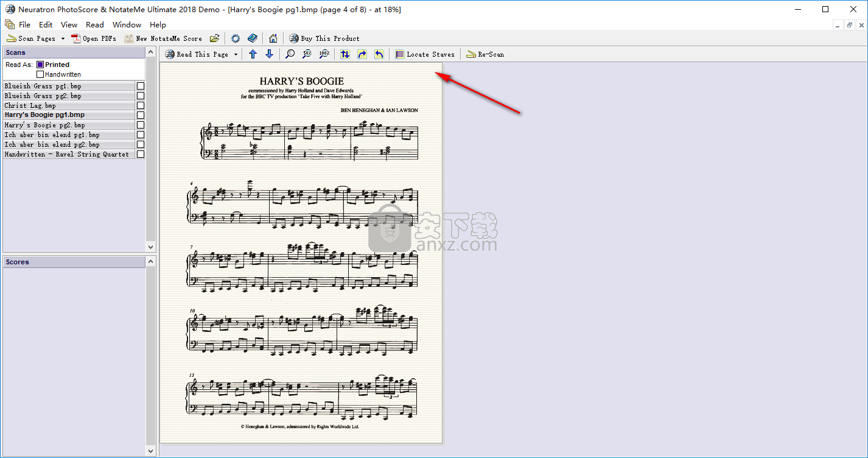Open the help book icon

click(x=253, y=38)
